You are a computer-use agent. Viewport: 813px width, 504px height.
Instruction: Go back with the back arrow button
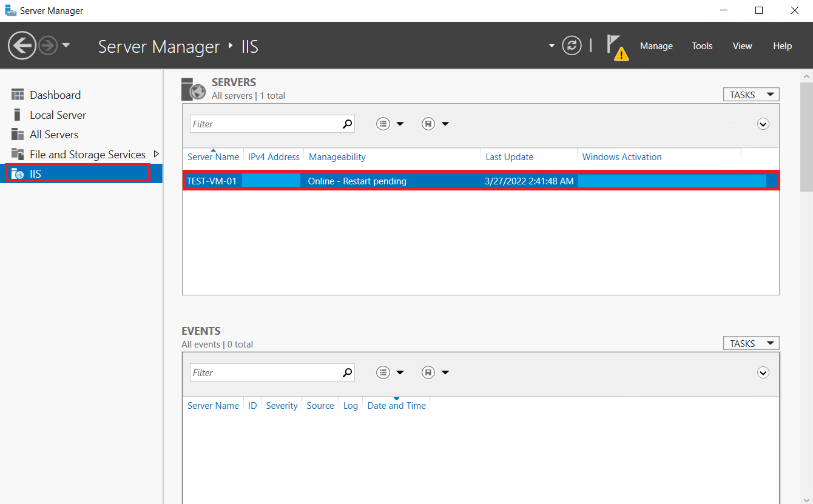(x=22, y=45)
